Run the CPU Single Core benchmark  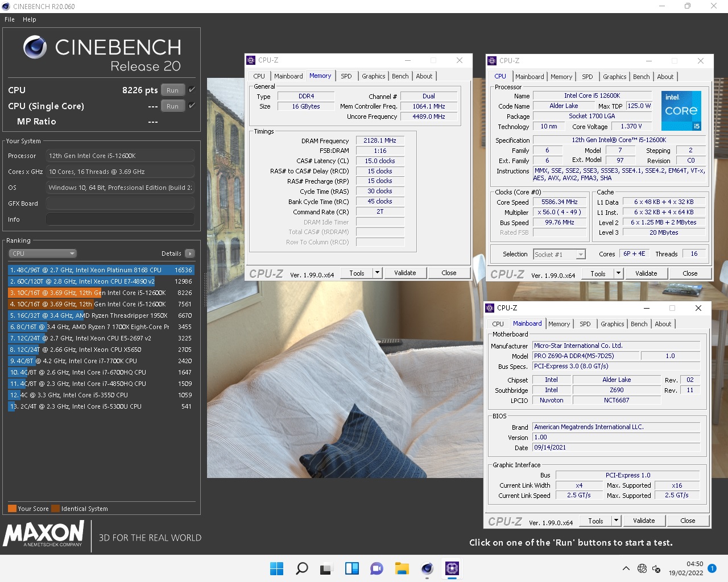[x=173, y=106]
